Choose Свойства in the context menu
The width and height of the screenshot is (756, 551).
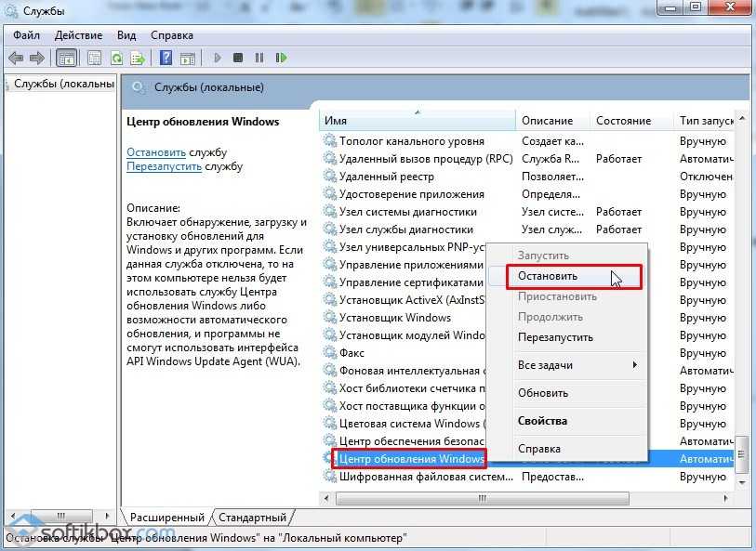[542, 421]
